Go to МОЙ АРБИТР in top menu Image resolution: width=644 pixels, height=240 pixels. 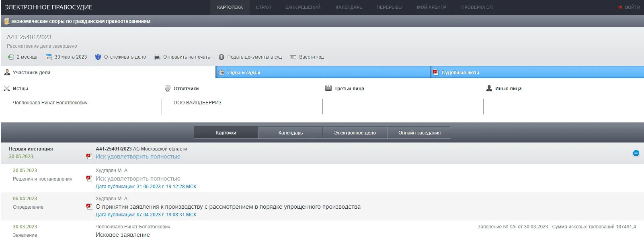(431, 7)
